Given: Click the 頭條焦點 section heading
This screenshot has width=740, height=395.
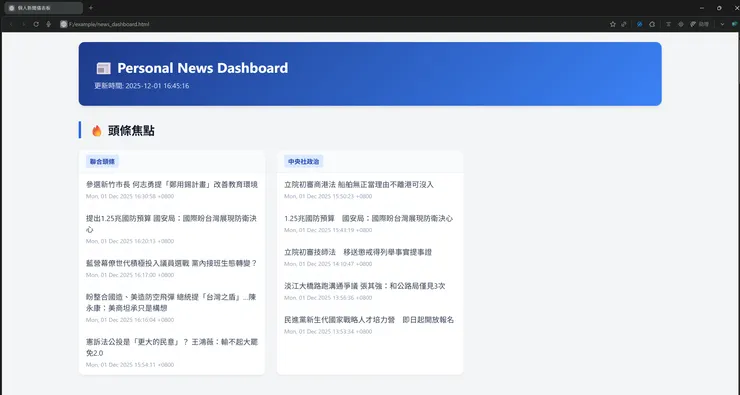Looking at the screenshot, I should point(131,131).
